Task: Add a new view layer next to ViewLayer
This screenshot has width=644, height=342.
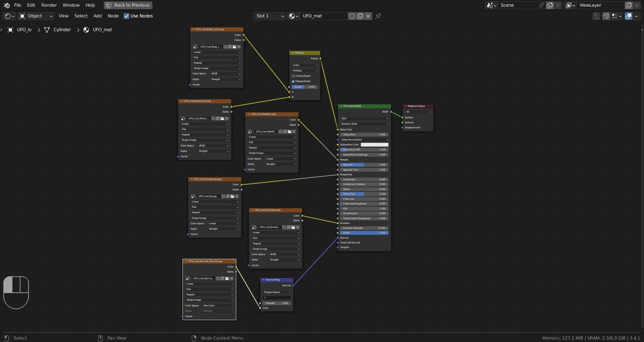Action: [x=629, y=5]
